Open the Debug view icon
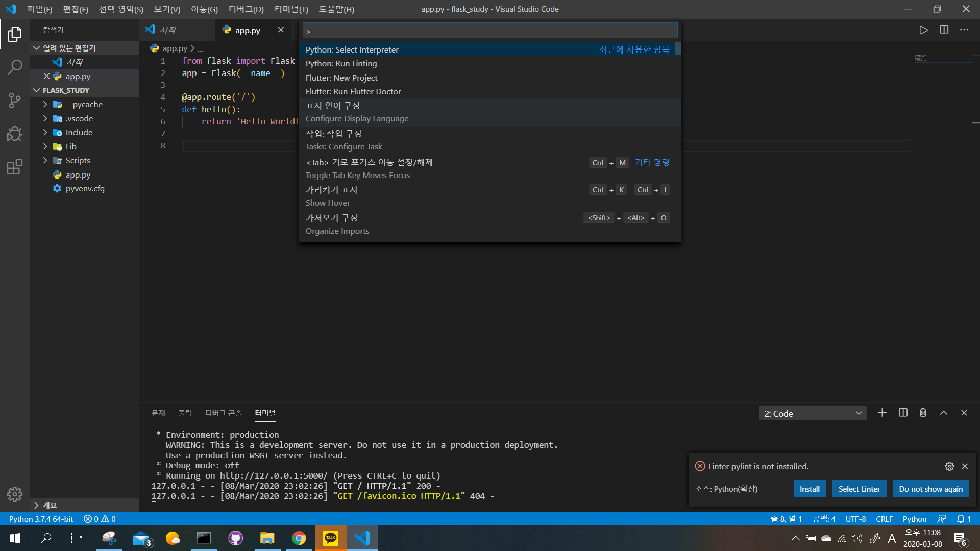The image size is (980, 551). click(x=15, y=134)
